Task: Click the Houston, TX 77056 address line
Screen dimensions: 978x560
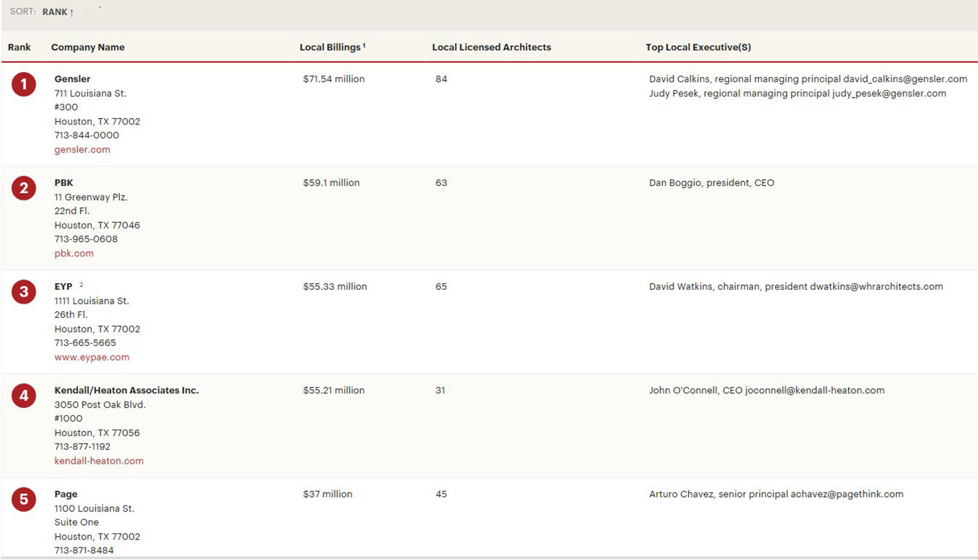Action: tap(97, 433)
